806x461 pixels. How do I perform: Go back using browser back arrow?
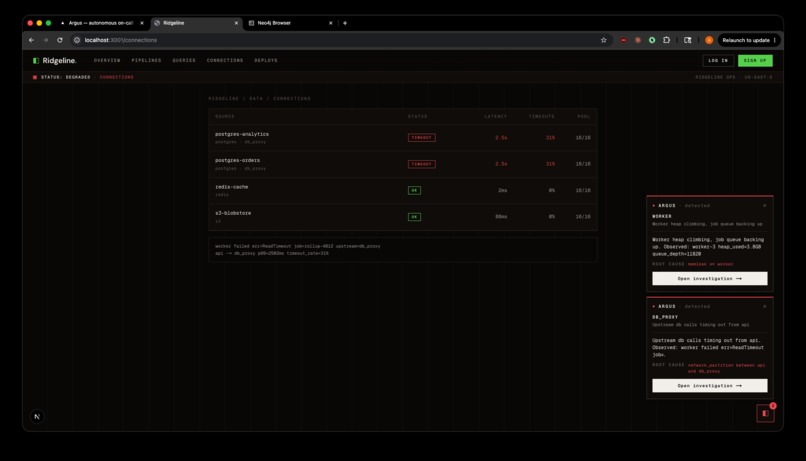[x=31, y=40]
